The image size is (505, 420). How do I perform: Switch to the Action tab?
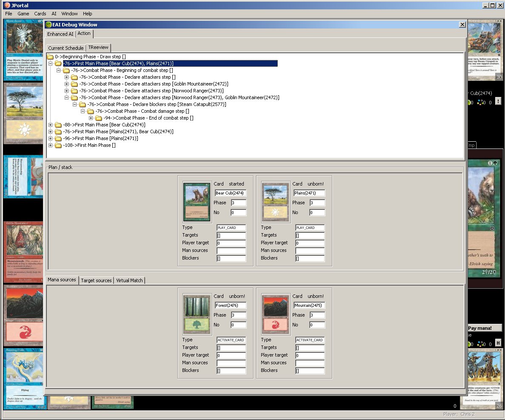point(84,34)
